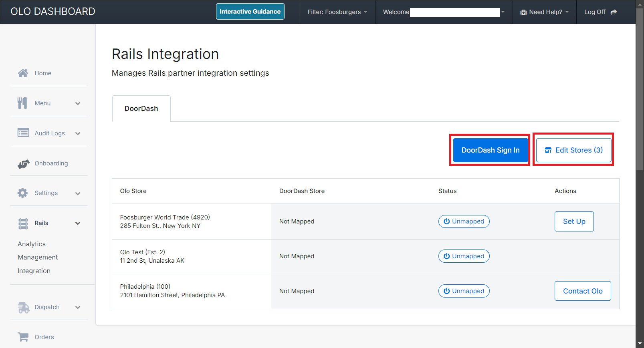
Task: Click 'Not Mapped' in Philadelphia row
Action: (297, 291)
